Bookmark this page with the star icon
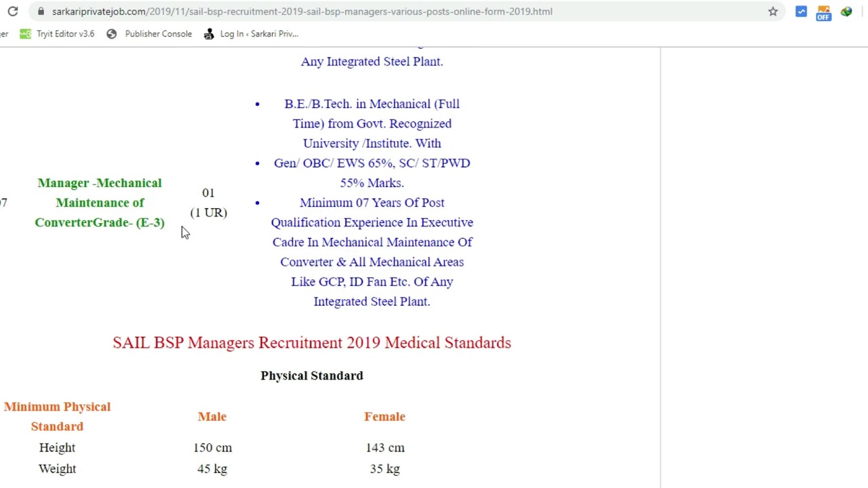The image size is (868, 488). click(x=773, y=12)
